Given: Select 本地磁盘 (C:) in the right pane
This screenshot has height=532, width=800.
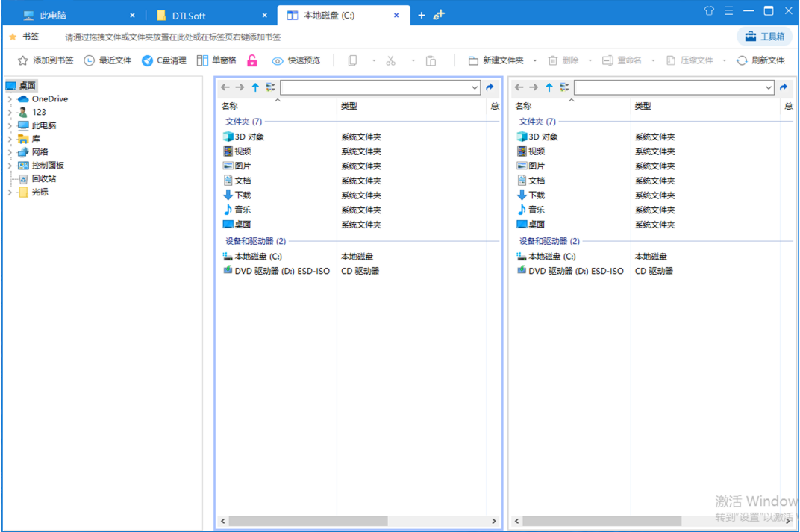Looking at the screenshot, I should pos(551,257).
